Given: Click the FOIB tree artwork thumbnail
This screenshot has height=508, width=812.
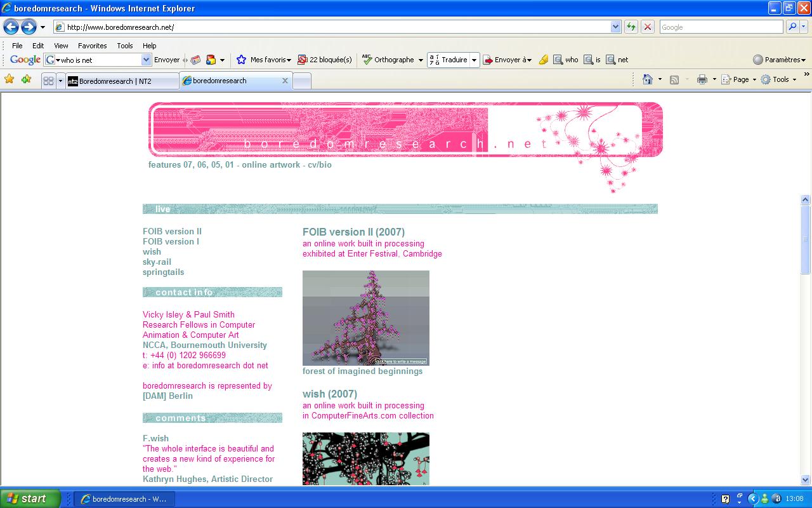Looking at the screenshot, I should (366, 318).
